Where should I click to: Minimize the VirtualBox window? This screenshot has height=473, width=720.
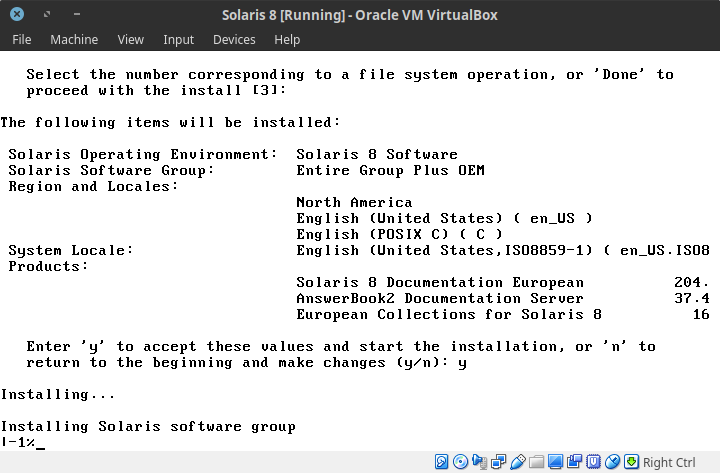coord(77,14)
